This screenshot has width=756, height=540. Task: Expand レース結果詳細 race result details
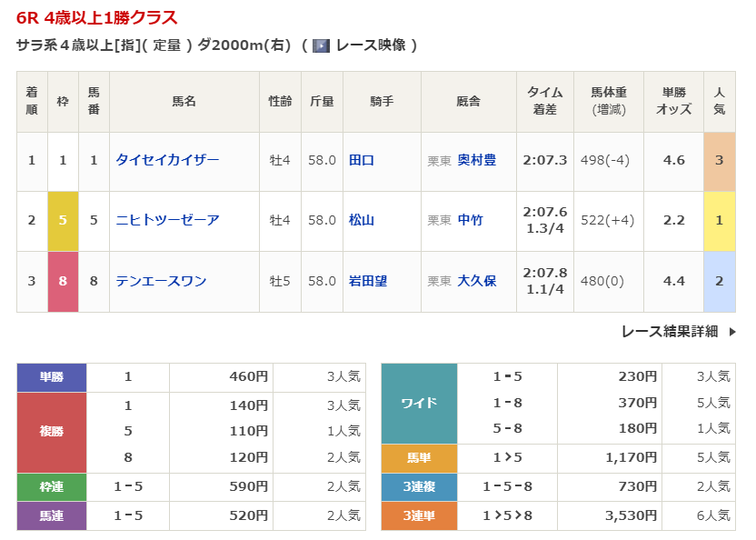pos(669,332)
